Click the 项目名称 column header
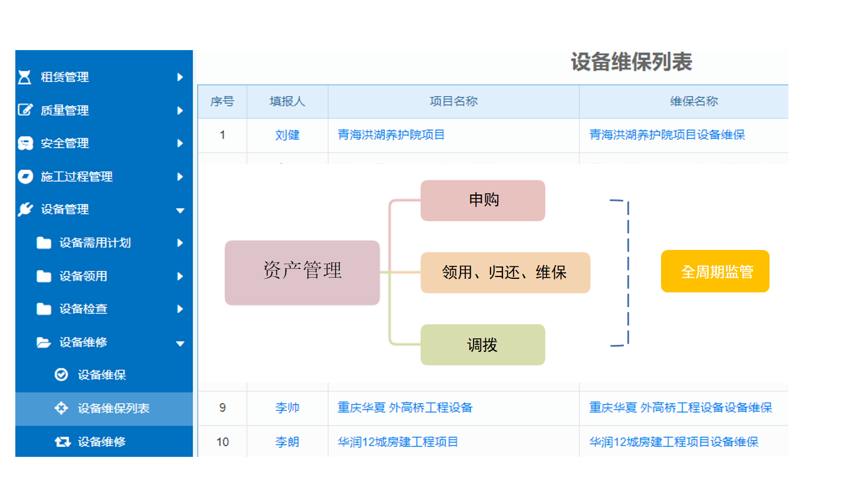Viewport: 868px width, 504px height. pyautogui.click(x=453, y=101)
